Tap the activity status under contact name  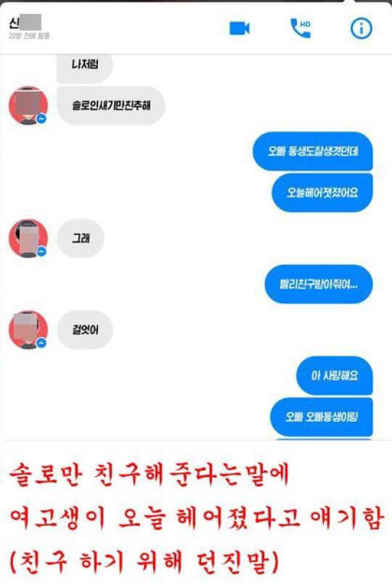pyautogui.click(x=29, y=36)
